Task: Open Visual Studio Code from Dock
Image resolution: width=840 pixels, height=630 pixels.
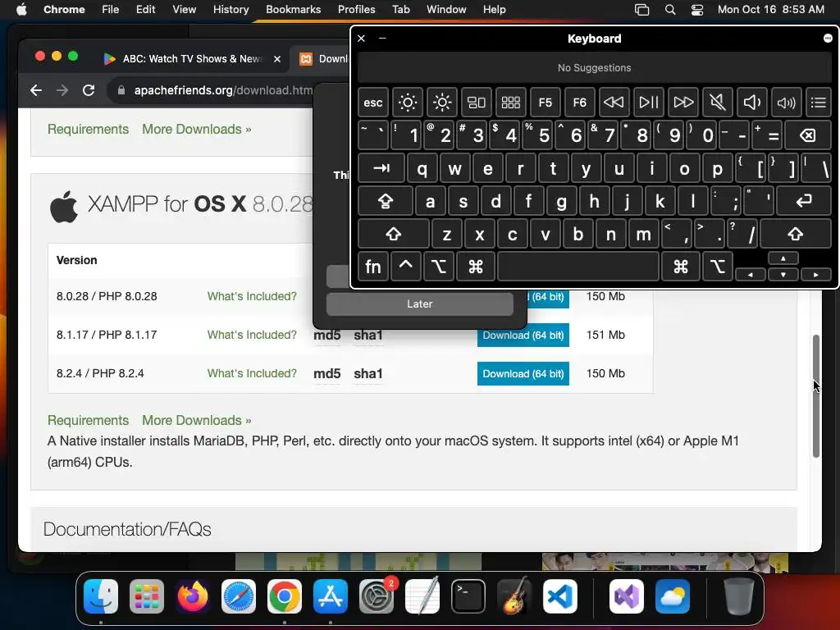Action: 559,596
